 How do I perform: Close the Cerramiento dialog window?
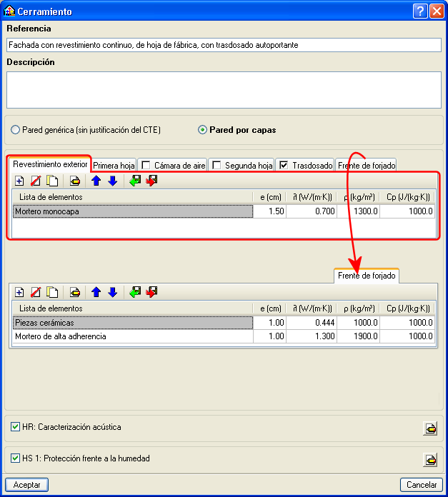click(x=437, y=11)
